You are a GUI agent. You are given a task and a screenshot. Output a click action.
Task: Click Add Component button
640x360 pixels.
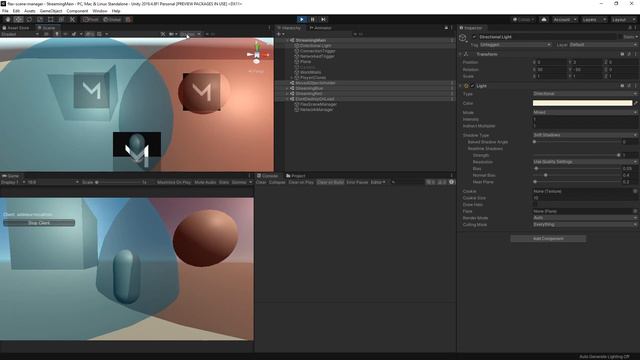548,238
